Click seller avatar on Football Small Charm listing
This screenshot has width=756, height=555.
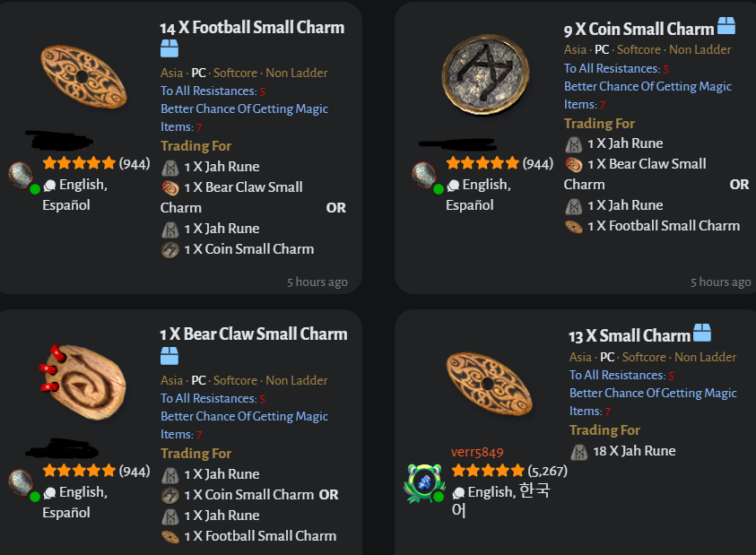[21, 175]
